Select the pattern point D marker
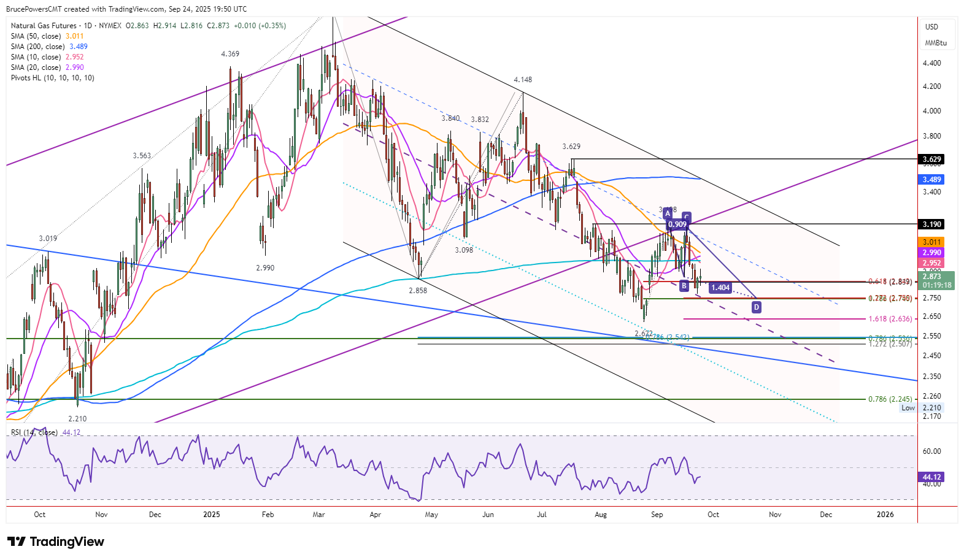 tap(757, 307)
